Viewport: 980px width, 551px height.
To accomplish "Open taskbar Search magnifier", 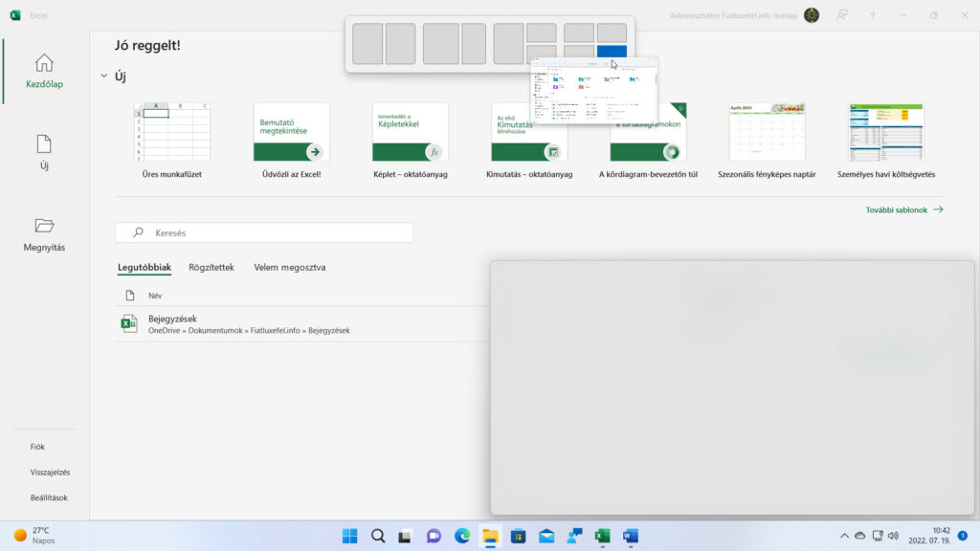I will point(377,536).
